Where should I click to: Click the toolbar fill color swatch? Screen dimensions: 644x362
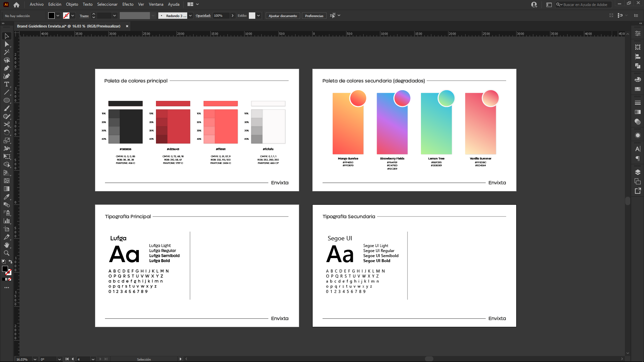[x=5, y=269]
